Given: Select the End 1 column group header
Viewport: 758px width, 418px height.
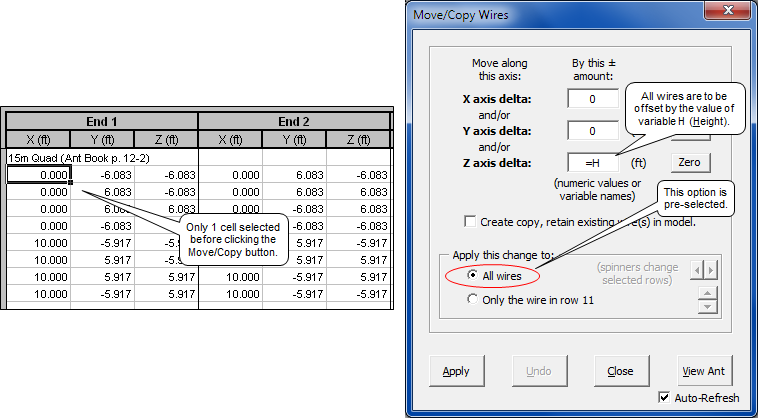Looking at the screenshot, I should pyautogui.click(x=102, y=121).
